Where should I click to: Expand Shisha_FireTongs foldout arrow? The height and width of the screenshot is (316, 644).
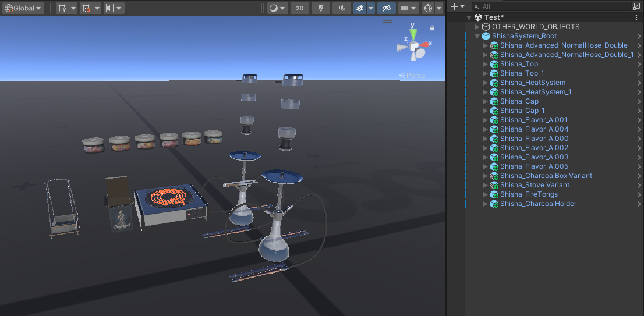(x=486, y=194)
